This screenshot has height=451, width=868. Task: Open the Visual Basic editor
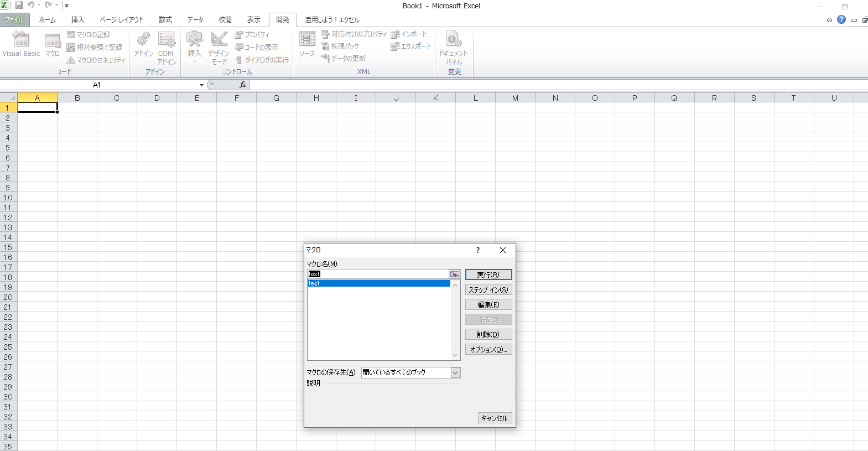(x=21, y=45)
